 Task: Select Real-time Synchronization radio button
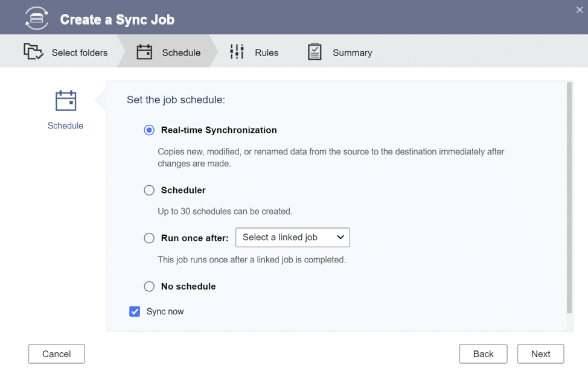point(149,130)
